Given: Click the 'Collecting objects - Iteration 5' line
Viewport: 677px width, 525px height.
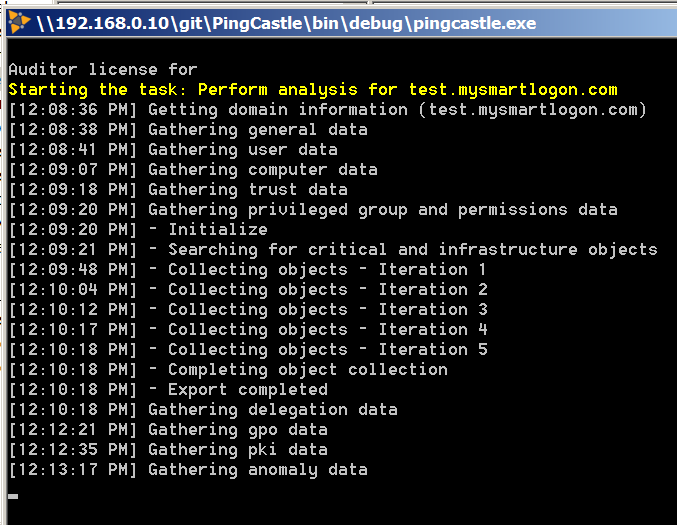Looking at the screenshot, I should [x=248, y=349].
